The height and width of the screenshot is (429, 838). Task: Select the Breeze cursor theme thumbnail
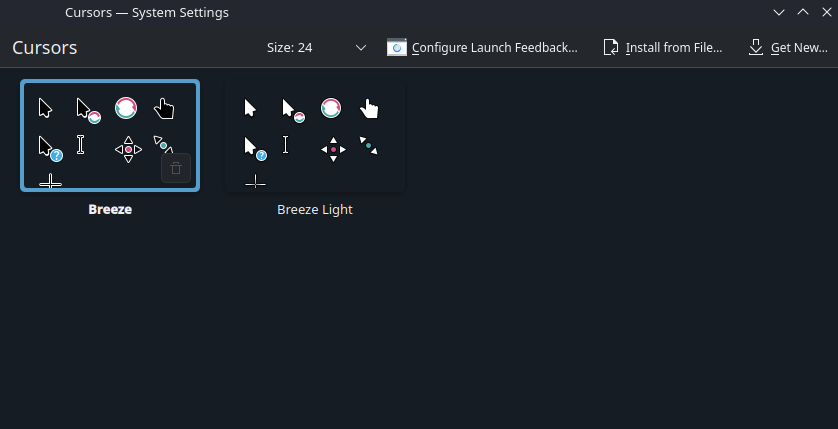click(110, 135)
